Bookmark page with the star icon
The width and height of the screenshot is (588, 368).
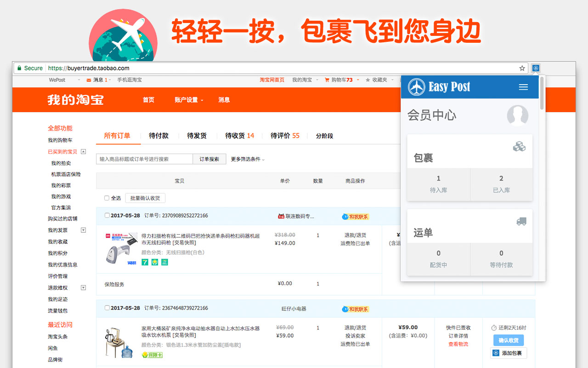coord(522,68)
